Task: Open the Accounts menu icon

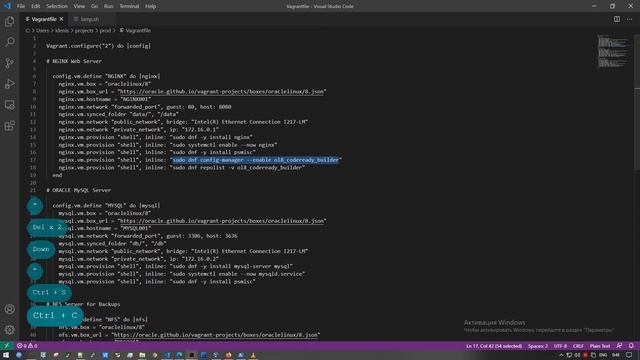Action: tap(9, 309)
